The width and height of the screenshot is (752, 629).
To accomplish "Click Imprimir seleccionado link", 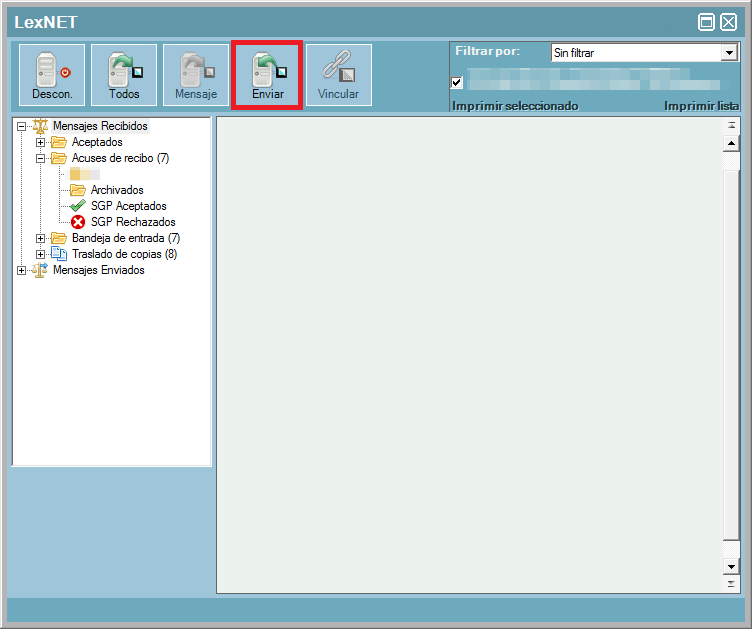I will coord(515,105).
